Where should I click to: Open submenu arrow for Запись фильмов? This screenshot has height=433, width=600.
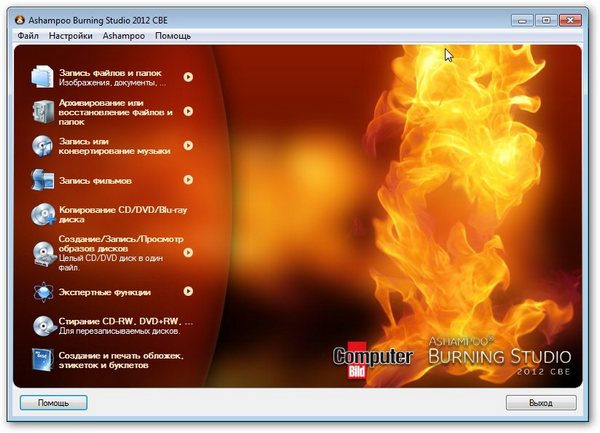[188, 180]
